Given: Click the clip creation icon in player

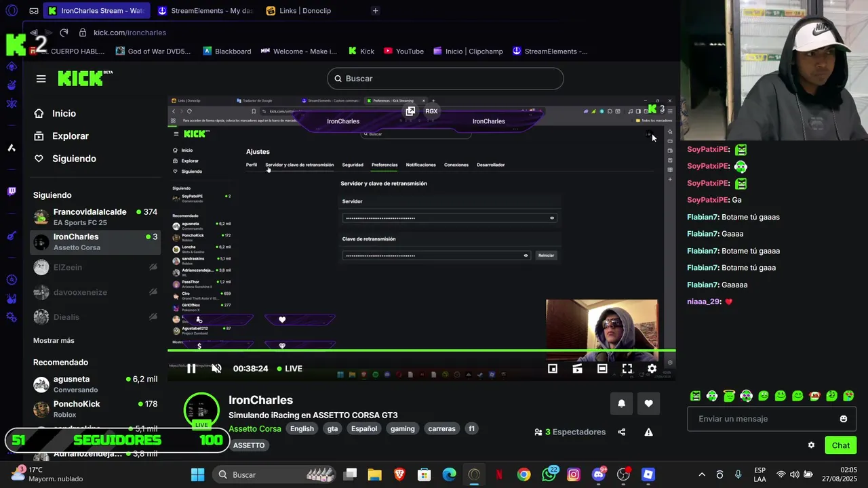Looking at the screenshot, I should [x=578, y=369].
